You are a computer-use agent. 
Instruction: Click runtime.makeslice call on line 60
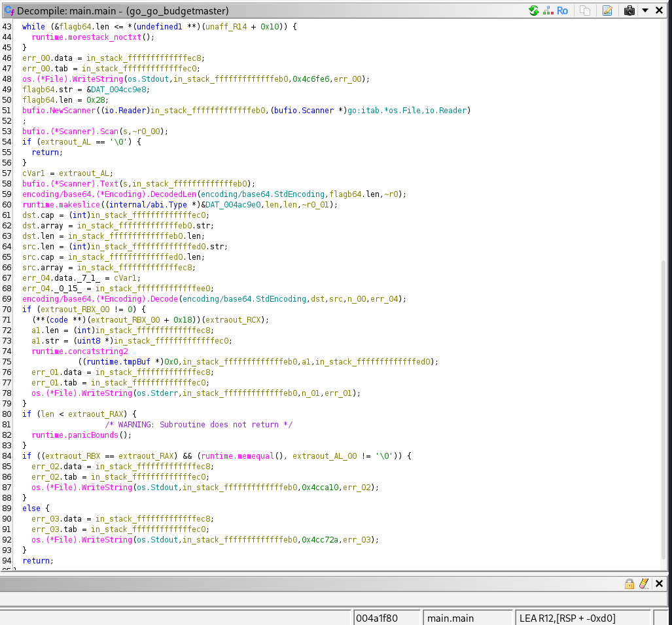point(61,205)
